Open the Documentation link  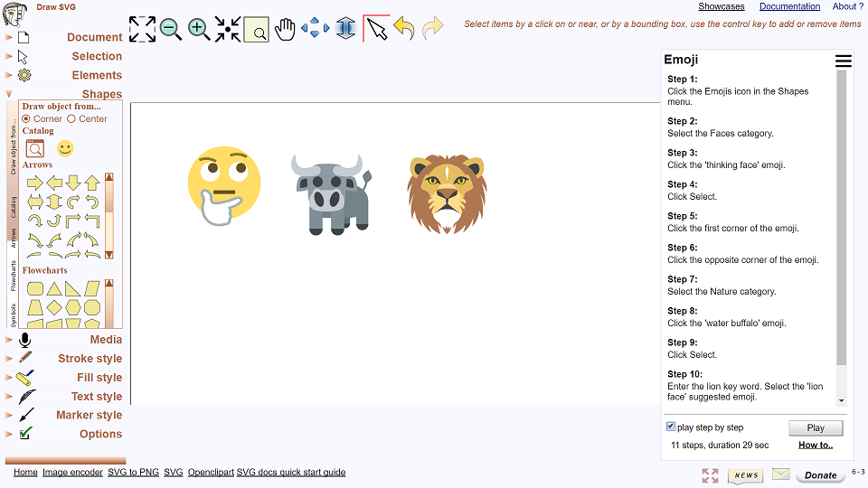coord(790,6)
